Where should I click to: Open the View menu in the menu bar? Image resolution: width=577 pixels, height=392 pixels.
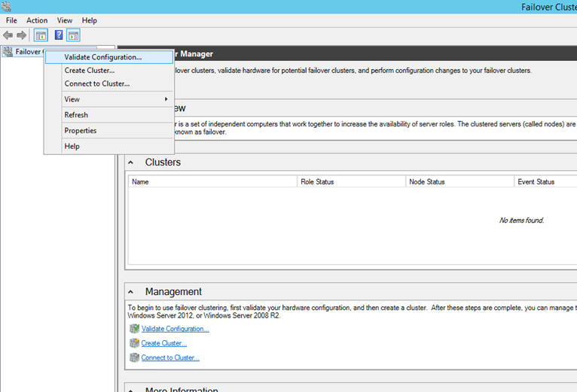[x=64, y=20]
